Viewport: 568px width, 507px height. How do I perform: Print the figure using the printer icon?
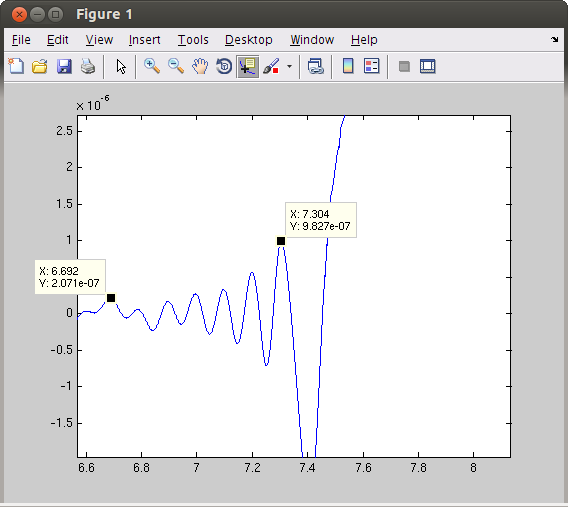[88, 67]
